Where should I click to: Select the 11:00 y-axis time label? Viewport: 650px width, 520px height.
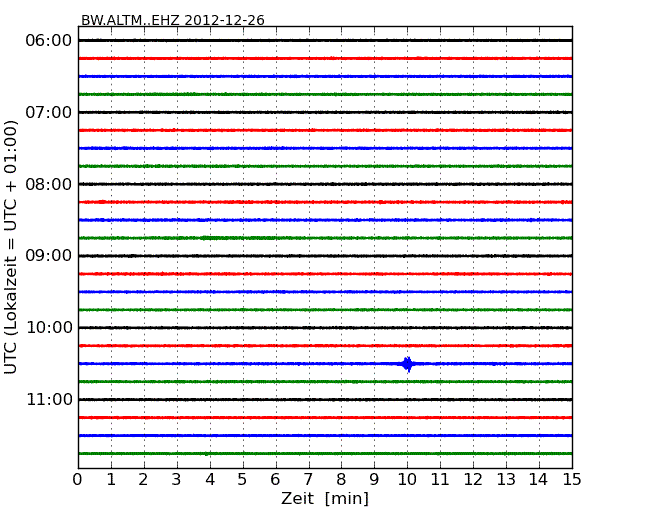(49, 399)
